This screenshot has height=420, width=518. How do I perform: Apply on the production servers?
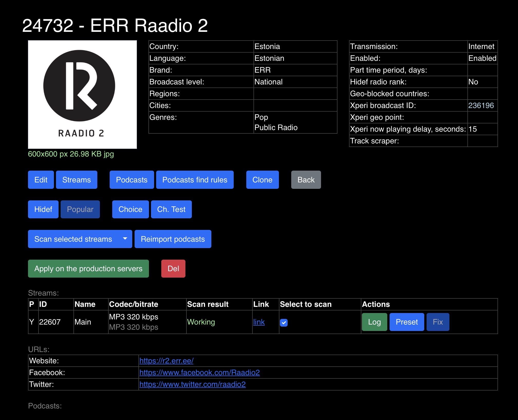88,269
